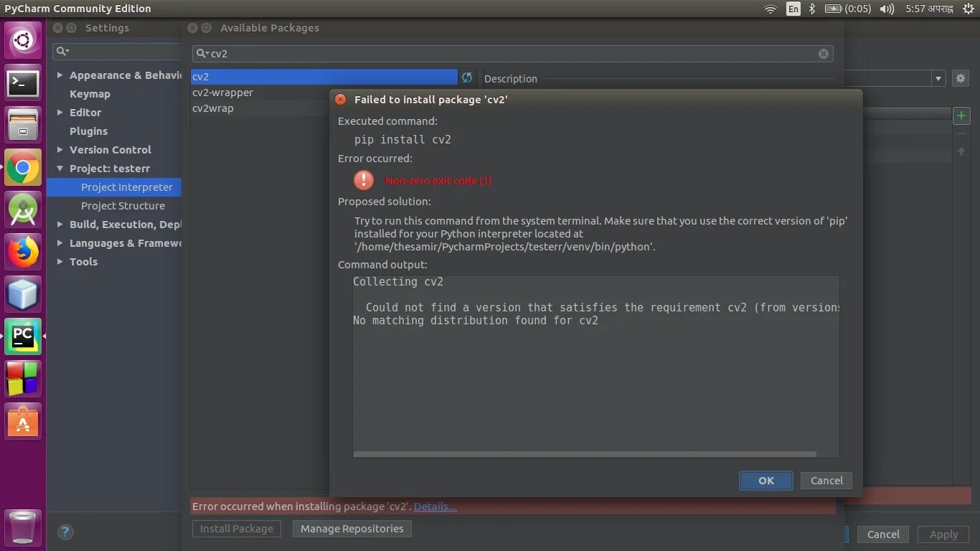980x551 pixels.
Task: Open Ubuntu Software store icon
Action: pos(23,421)
